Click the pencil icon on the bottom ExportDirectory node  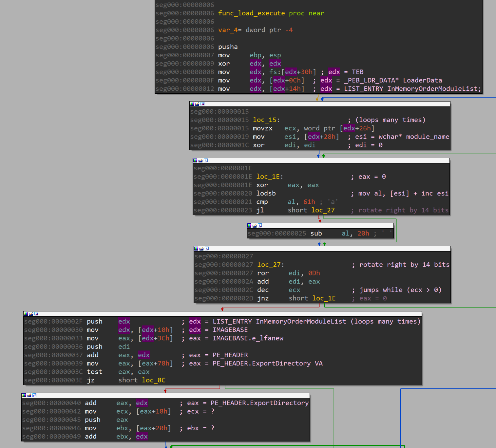click(x=29, y=395)
